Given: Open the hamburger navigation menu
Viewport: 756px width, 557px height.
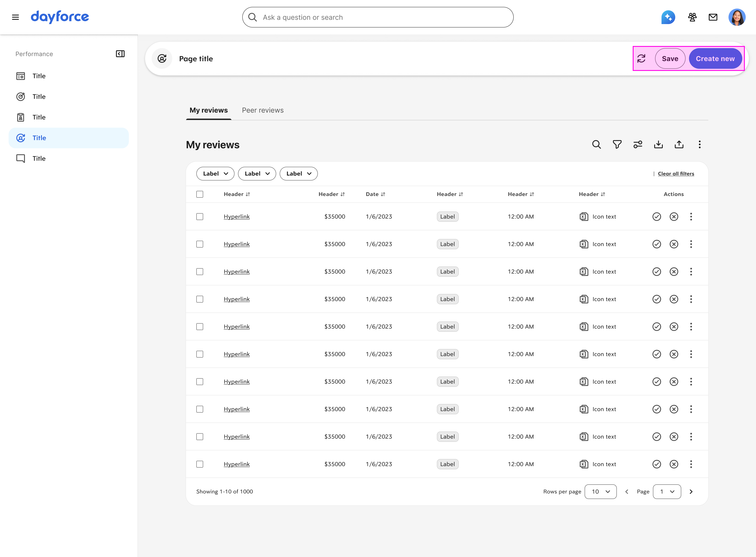Looking at the screenshot, I should [x=15, y=17].
